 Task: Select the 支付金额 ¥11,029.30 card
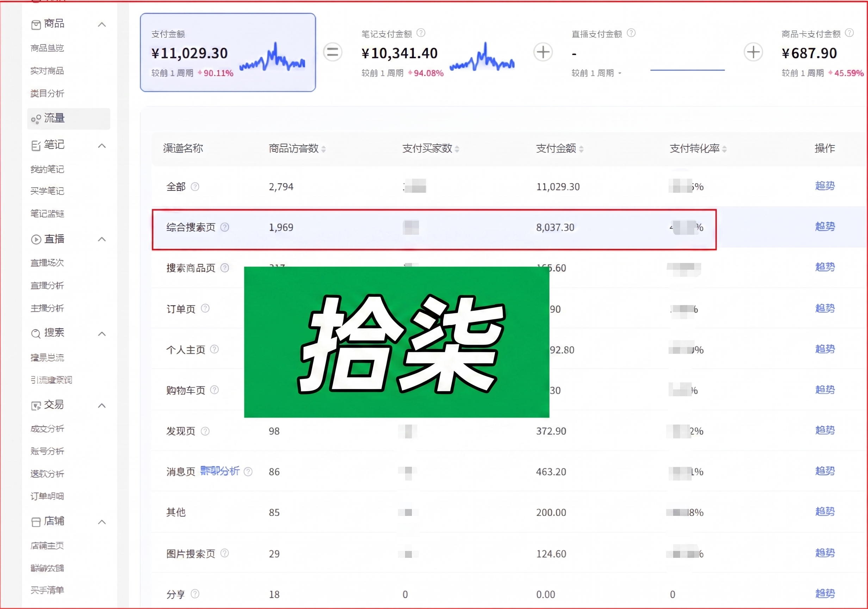228,53
